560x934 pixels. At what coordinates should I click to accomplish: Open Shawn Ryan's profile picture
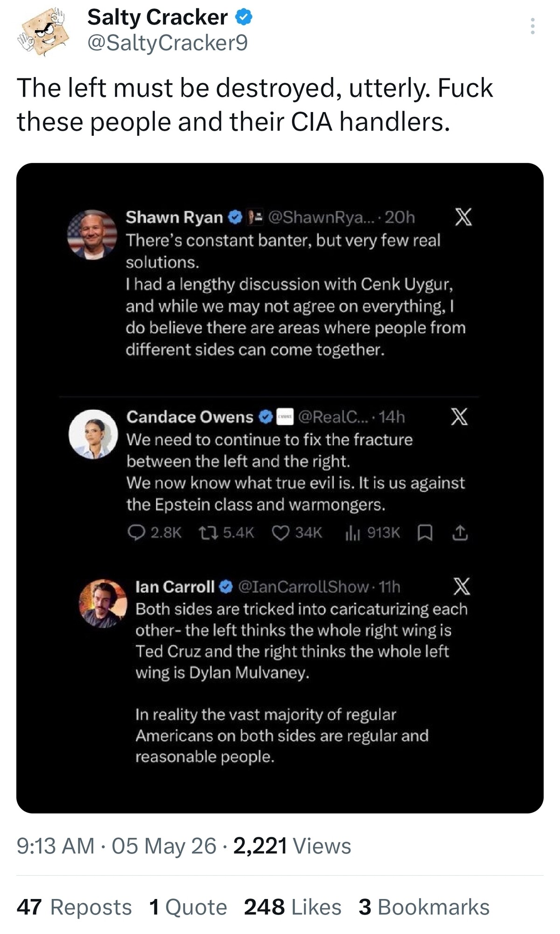92,234
